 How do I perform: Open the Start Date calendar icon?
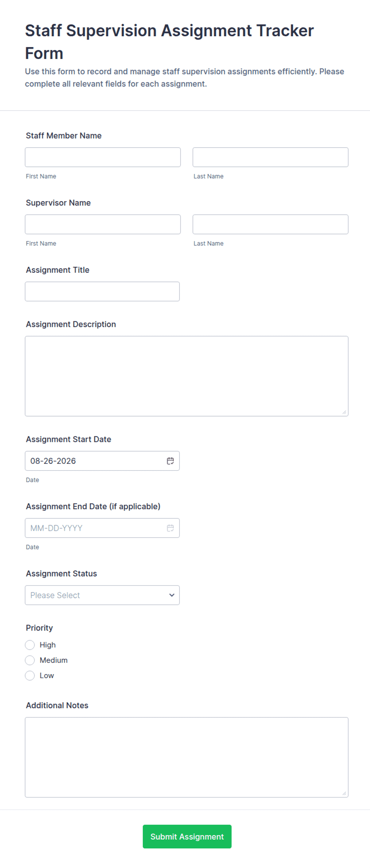pos(170,461)
